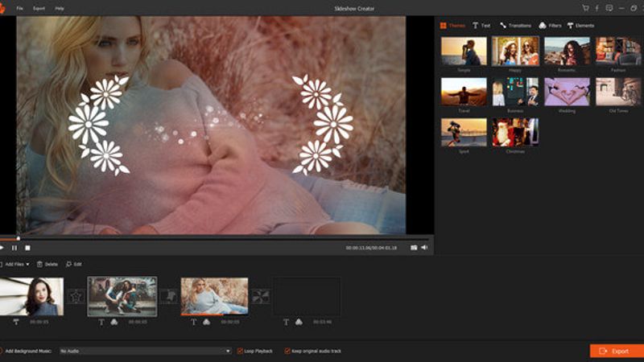Click the orange Export button
Image resolution: width=644 pixels, height=362 pixels.
click(617, 351)
